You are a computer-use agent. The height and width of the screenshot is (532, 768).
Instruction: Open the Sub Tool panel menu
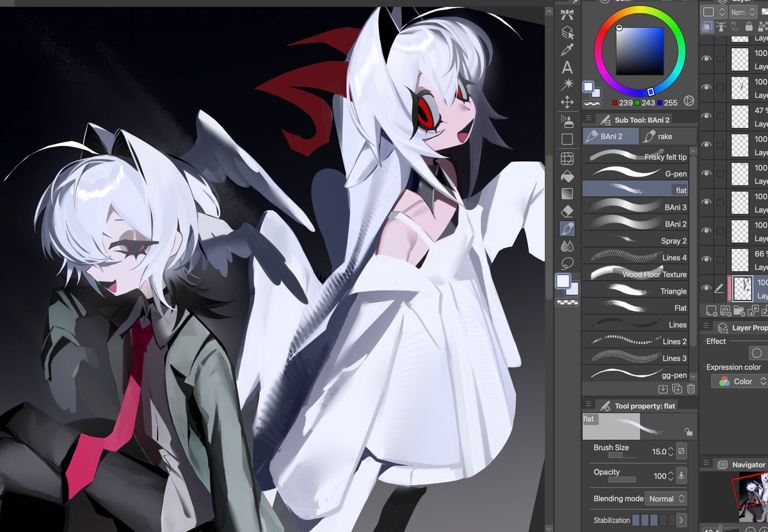coord(588,119)
